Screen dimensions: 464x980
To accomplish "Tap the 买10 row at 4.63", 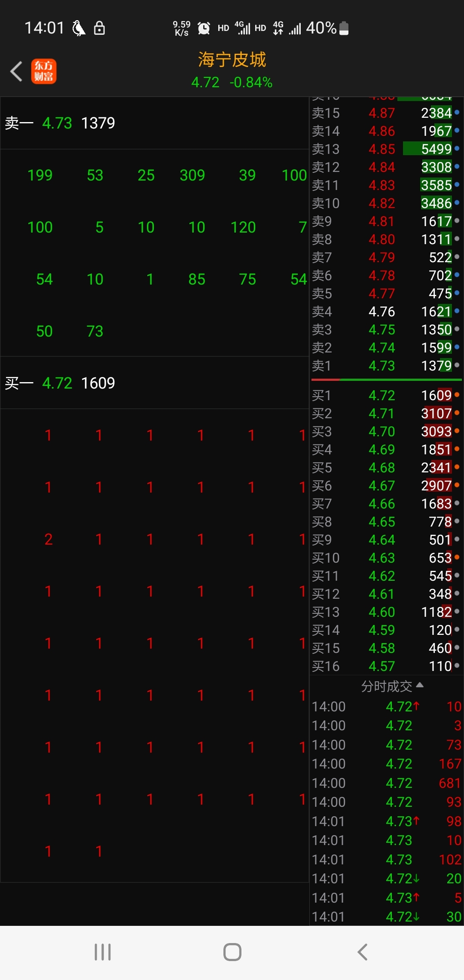I will point(386,558).
